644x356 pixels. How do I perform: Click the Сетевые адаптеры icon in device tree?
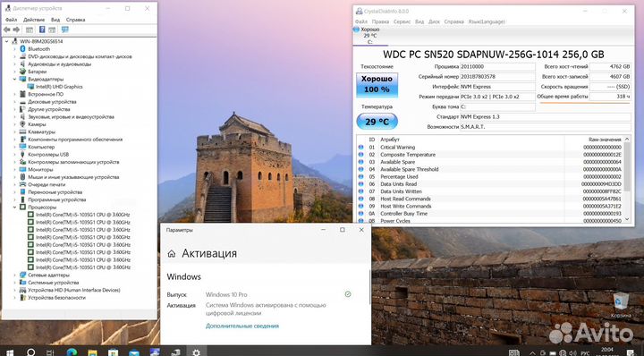click(23, 275)
